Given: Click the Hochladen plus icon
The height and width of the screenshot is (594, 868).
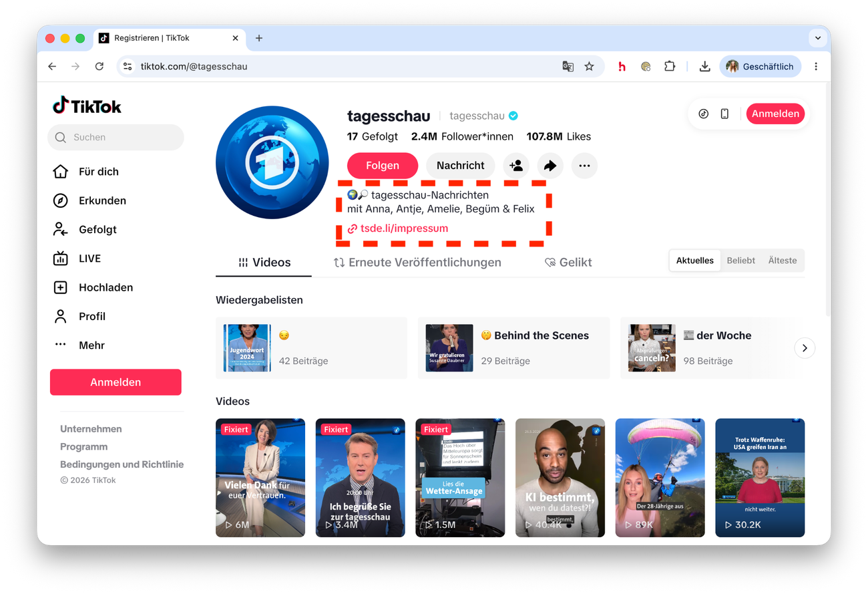Looking at the screenshot, I should coord(61,287).
